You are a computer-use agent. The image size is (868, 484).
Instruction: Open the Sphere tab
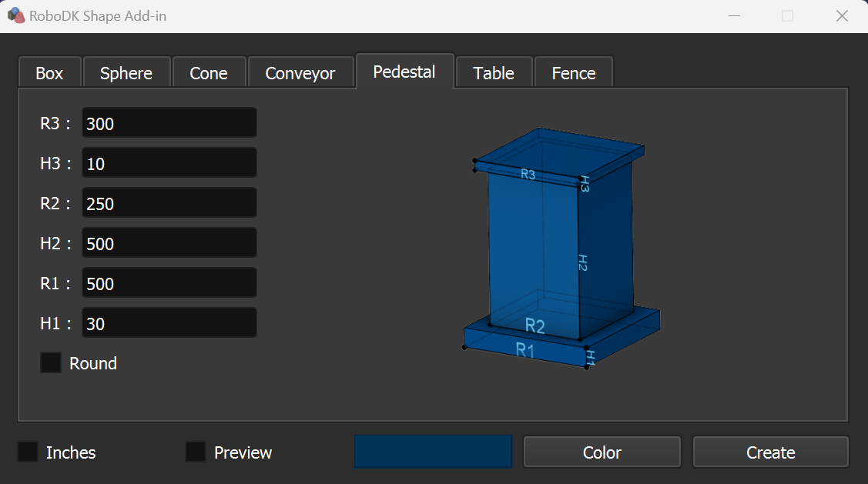(x=126, y=73)
